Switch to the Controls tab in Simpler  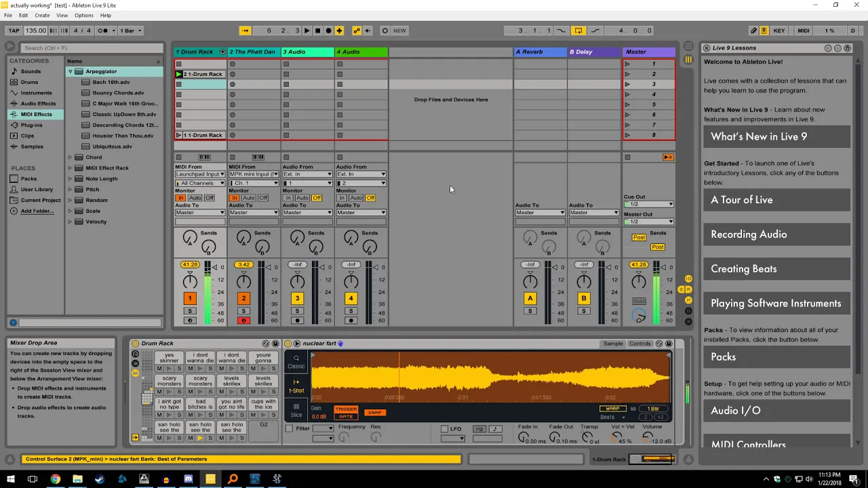(x=639, y=344)
